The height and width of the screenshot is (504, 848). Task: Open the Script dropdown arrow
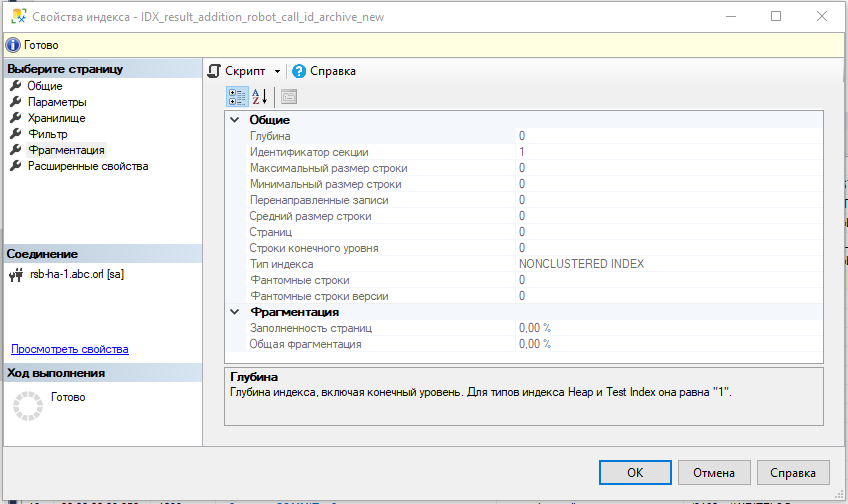tap(277, 72)
